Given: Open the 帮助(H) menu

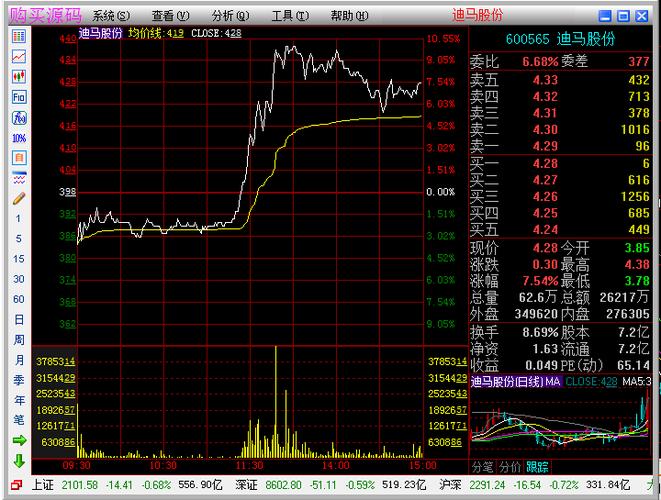Looking at the screenshot, I should (x=349, y=16).
